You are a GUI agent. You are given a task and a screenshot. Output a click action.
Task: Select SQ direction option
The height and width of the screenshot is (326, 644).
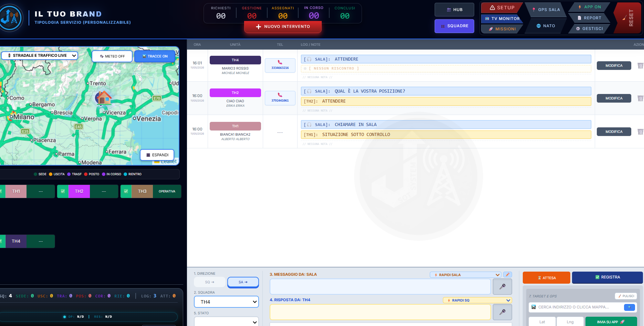pyautogui.click(x=210, y=282)
